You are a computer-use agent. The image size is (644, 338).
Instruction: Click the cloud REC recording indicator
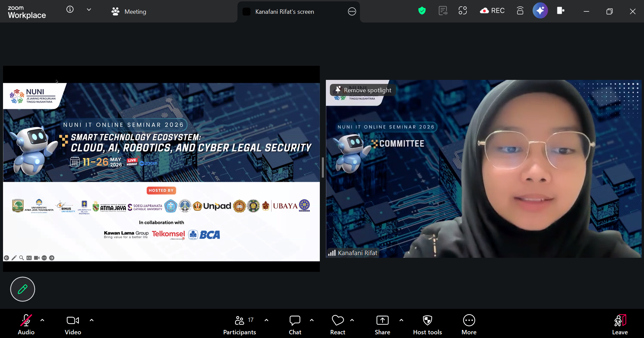tap(492, 11)
